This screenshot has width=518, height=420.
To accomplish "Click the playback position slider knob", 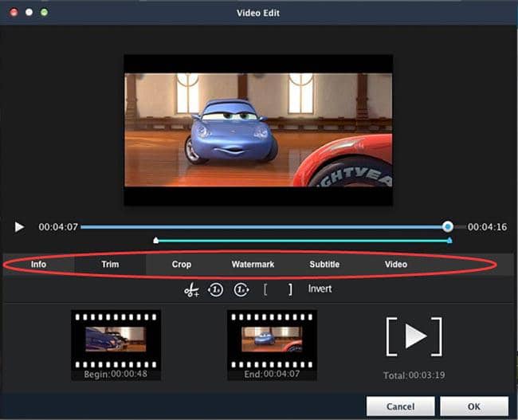I will pyautogui.click(x=448, y=226).
